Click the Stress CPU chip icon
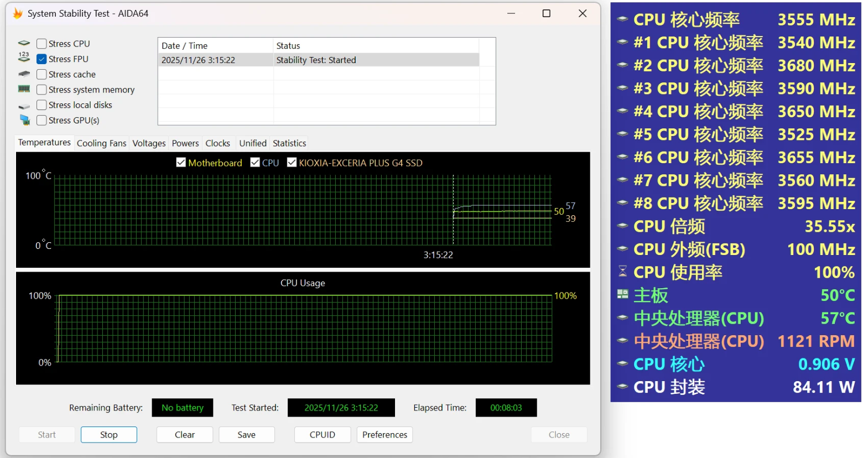 [24, 43]
